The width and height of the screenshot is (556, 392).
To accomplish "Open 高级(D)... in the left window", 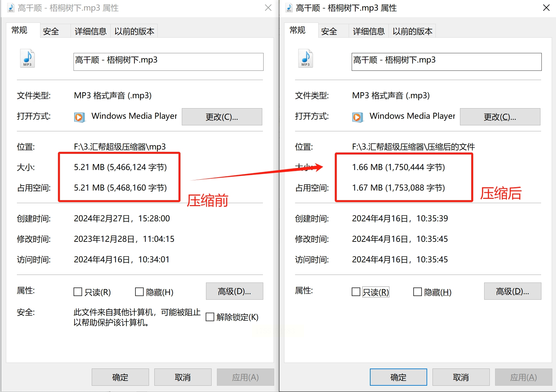I will (234, 291).
